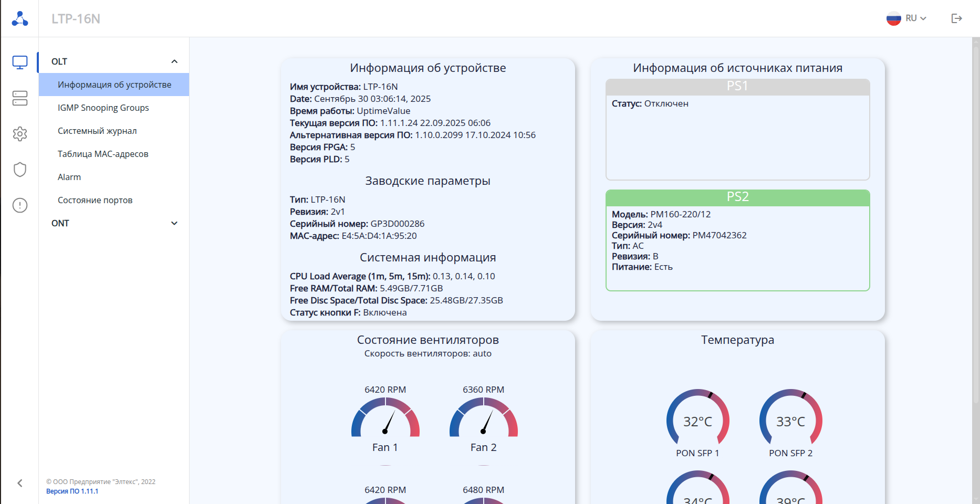Click the Free RAM/Total RAM value
The width and height of the screenshot is (980, 504).
point(411,288)
